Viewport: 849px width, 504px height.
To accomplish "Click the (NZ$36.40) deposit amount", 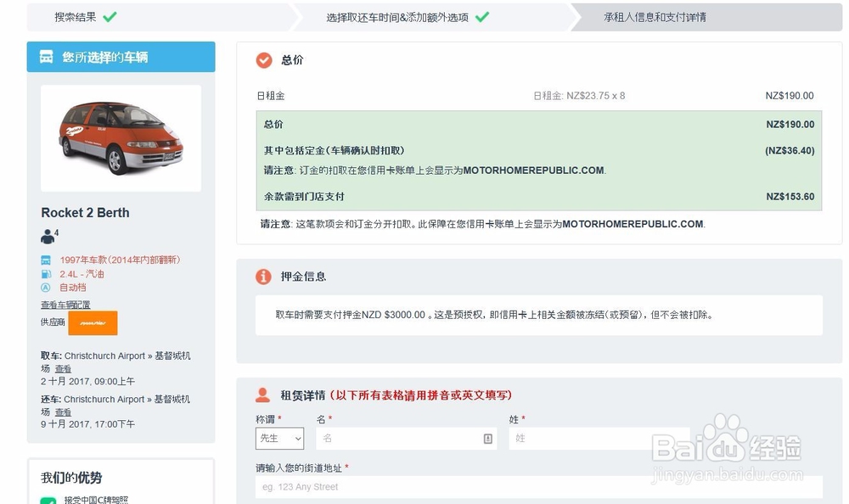I will coord(790,150).
